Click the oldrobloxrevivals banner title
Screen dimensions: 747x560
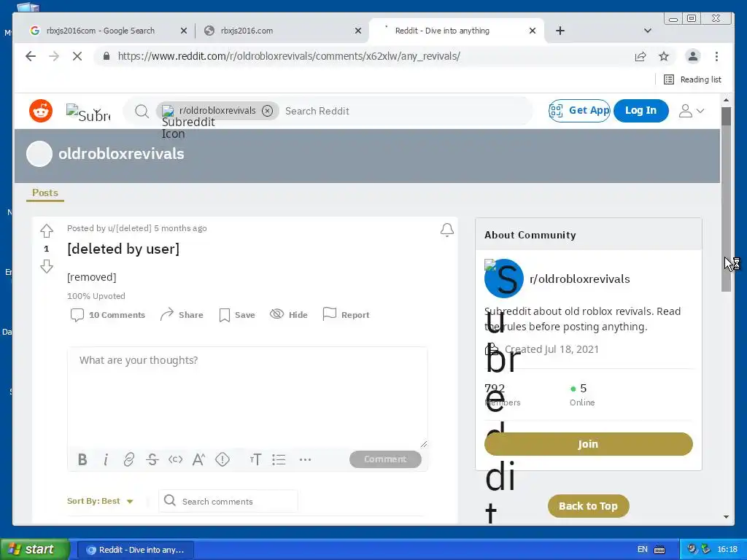click(121, 154)
